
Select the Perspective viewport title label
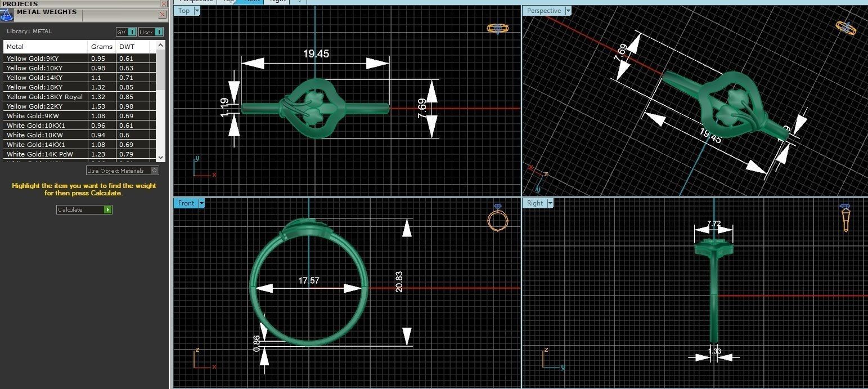(x=543, y=11)
